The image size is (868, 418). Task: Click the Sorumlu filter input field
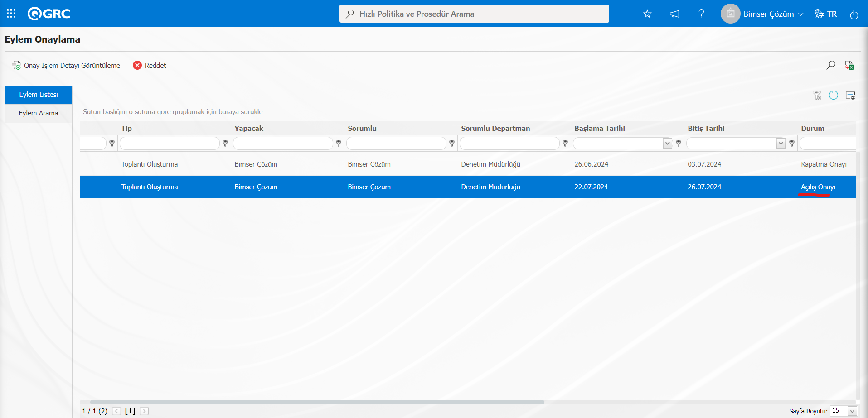pos(396,144)
